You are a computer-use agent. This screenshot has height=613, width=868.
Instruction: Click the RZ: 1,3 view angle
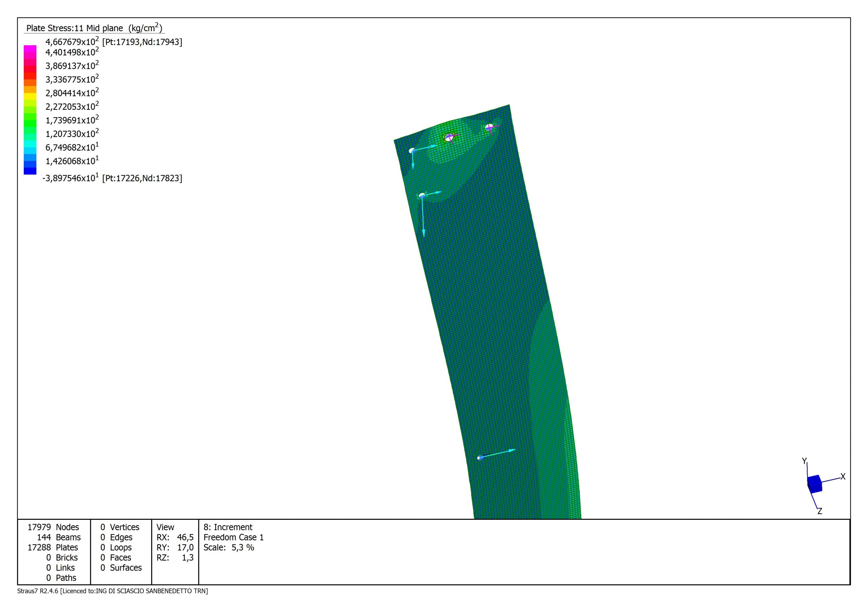point(175,558)
